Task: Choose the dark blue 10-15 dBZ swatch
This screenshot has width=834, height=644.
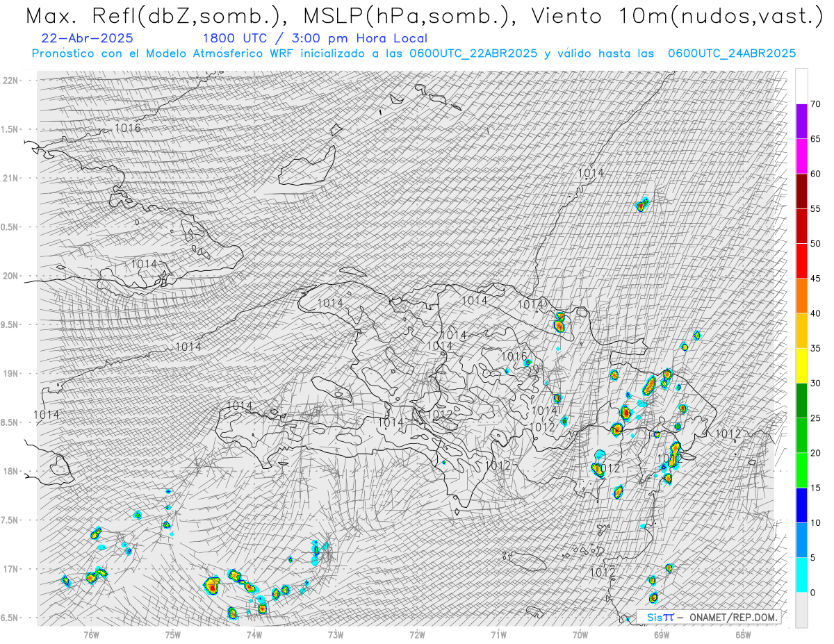Action: point(801,505)
